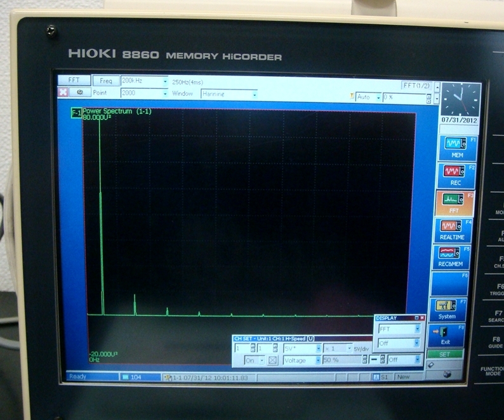Click the line width stepper in CH SET

click(382, 359)
